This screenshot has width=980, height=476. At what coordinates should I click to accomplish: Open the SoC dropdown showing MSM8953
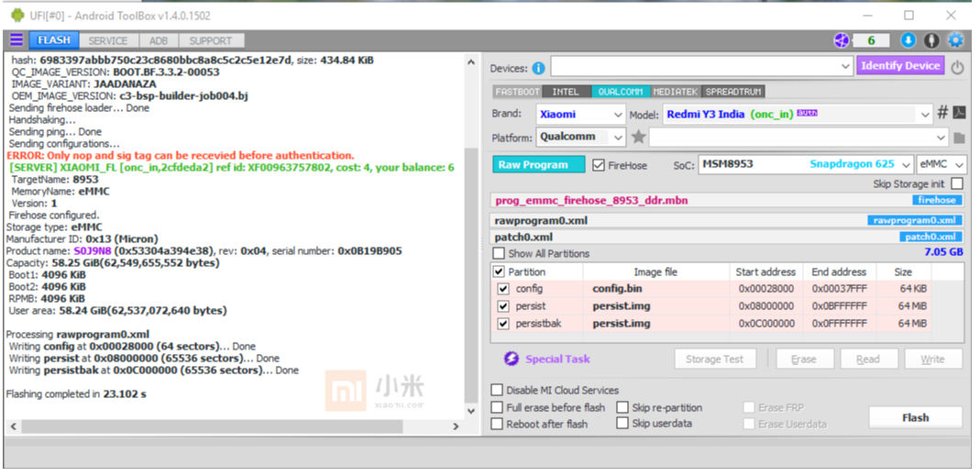(x=805, y=164)
